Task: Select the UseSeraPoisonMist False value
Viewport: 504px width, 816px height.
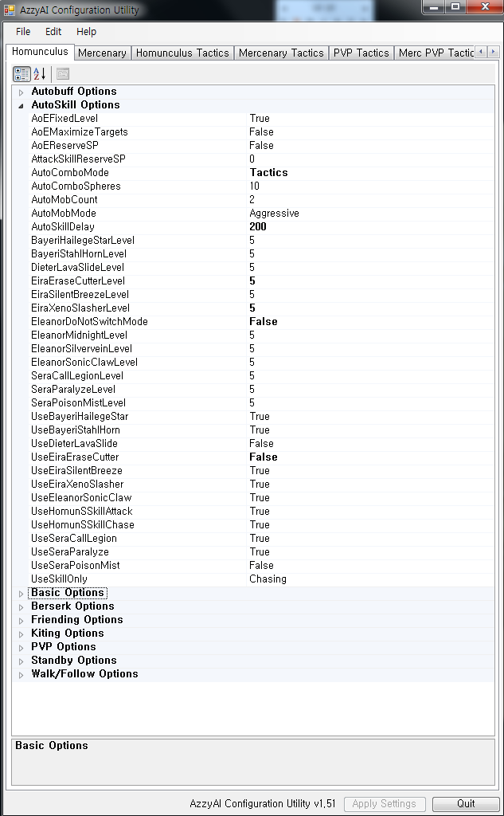Action: click(x=261, y=565)
